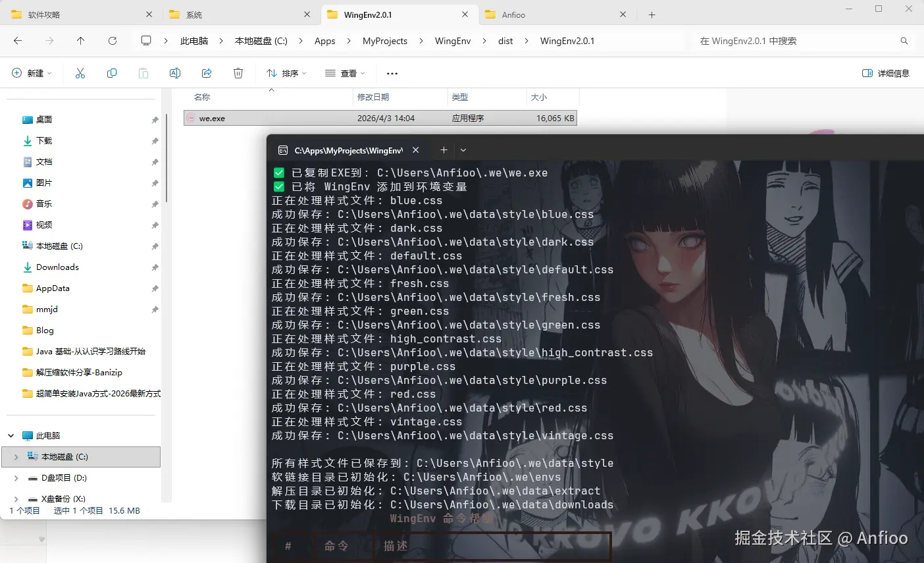The width and height of the screenshot is (924, 563).
Task: Open the See more three-dots menu
Action: pos(392,73)
